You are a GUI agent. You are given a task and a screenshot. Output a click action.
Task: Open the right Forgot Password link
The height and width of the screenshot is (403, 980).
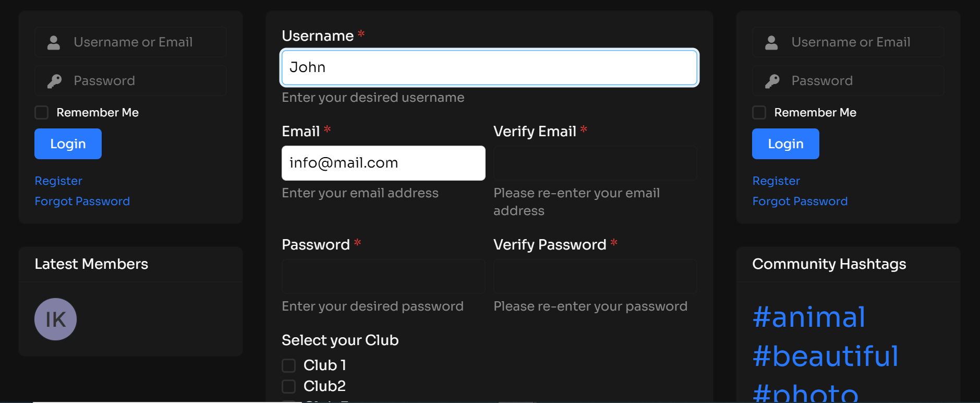pyautogui.click(x=800, y=201)
